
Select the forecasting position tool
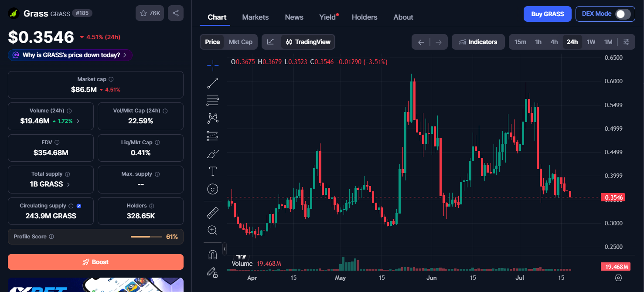click(213, 136)
